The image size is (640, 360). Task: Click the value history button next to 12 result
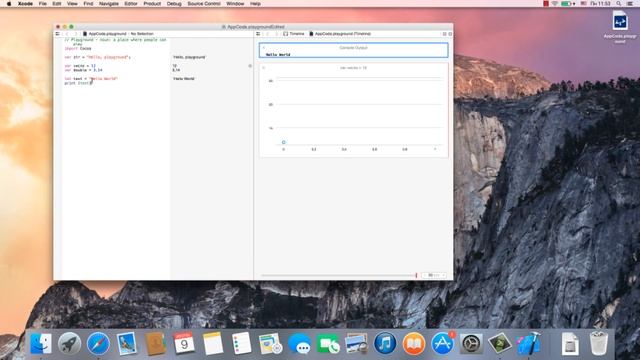tap(250, 66)
